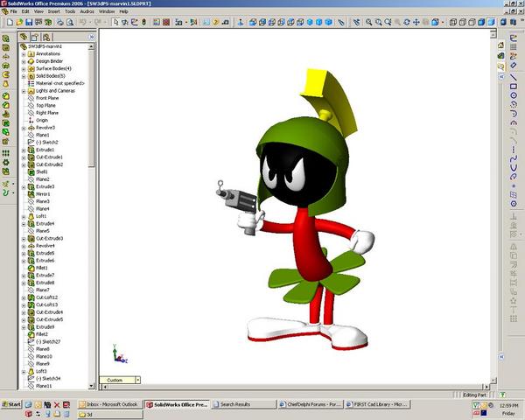Click the Windows Start button

point(12,404)
